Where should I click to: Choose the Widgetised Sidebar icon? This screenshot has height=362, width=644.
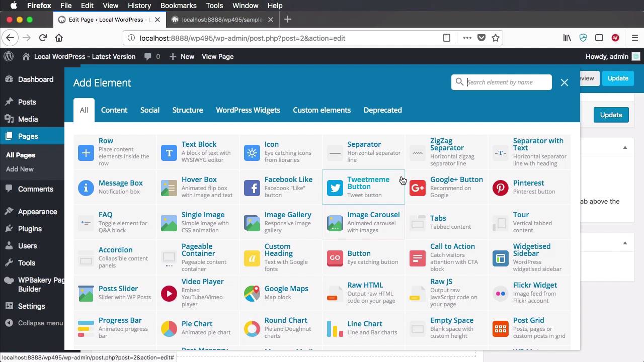pos(501,258)
